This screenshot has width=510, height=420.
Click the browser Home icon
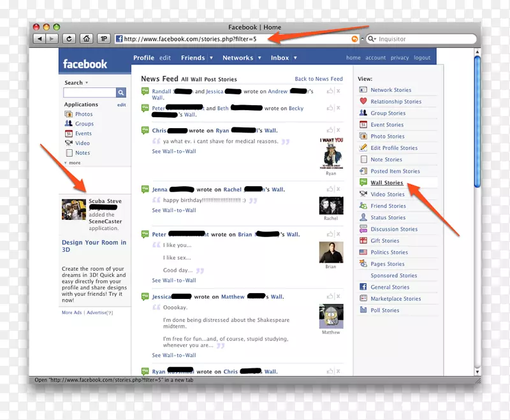coord(87,39)
